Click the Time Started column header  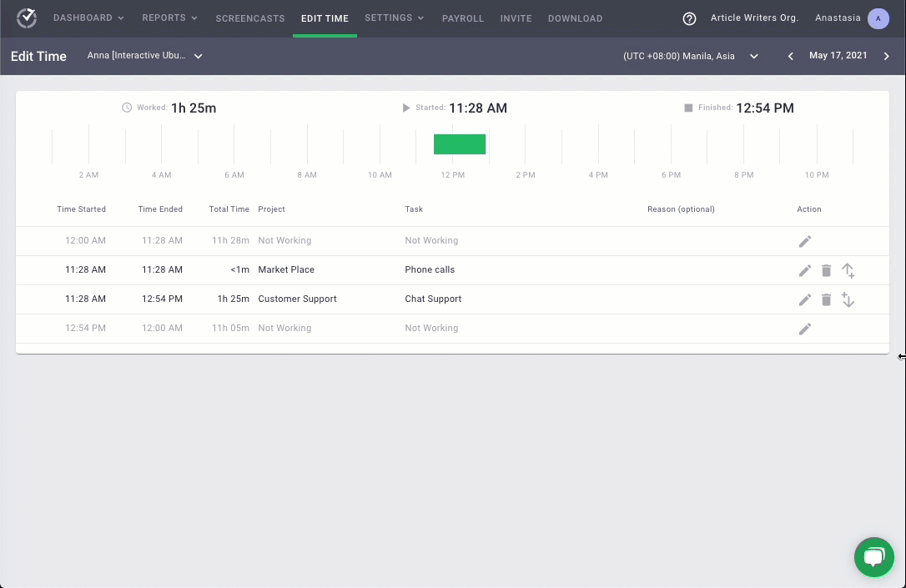pyautogui.click(x=81, y=209)
